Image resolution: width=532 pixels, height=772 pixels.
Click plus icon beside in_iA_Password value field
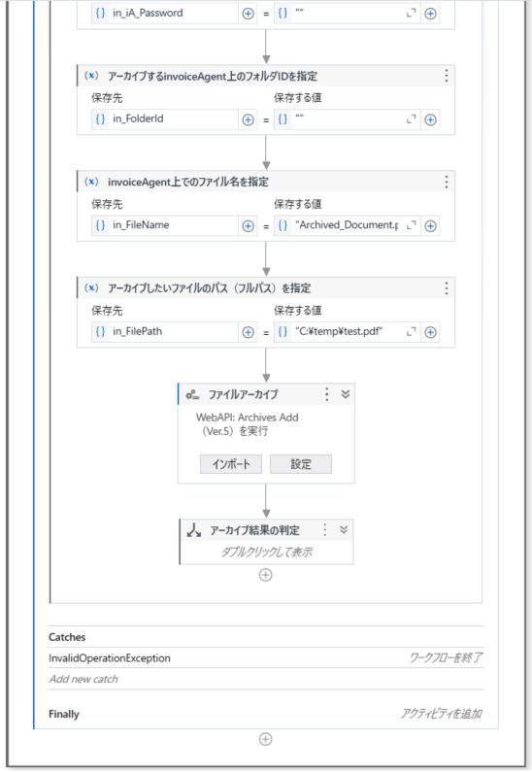click(431, 14)
